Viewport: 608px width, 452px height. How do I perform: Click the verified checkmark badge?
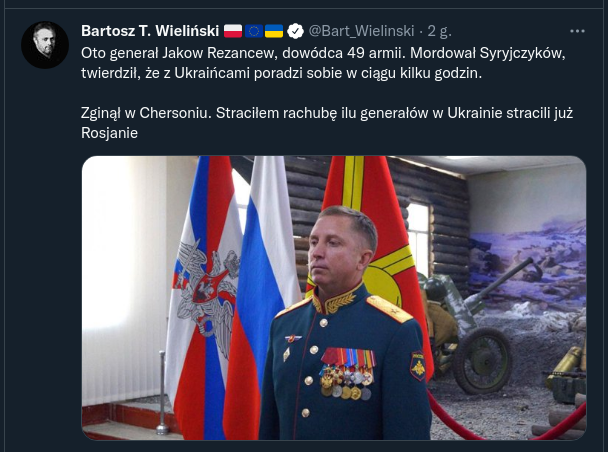pos(295,31)
